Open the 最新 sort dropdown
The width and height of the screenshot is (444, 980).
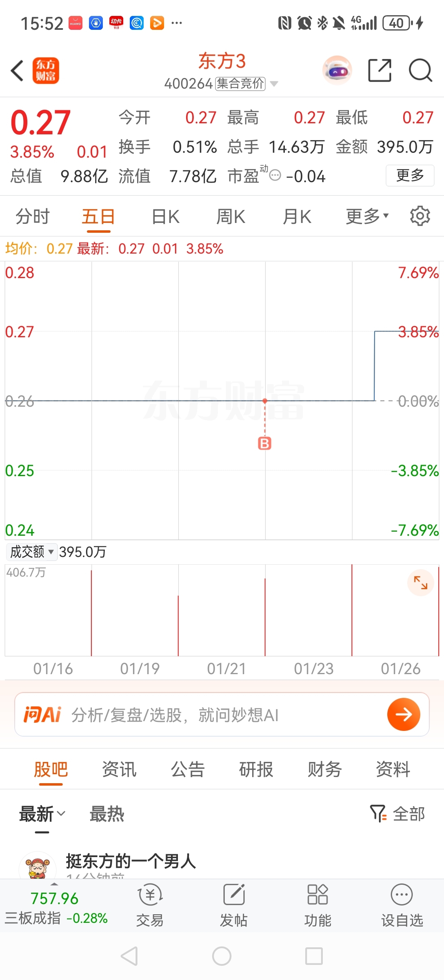tap(42, 814)
